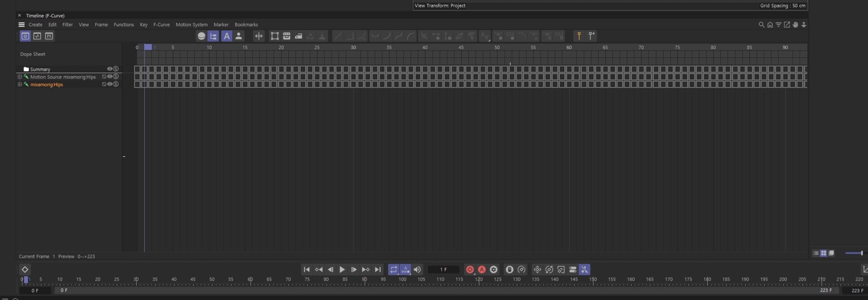This screenshot has width=868, height=300.
Task: Open the Functions menu
Action: pos(124,25)
